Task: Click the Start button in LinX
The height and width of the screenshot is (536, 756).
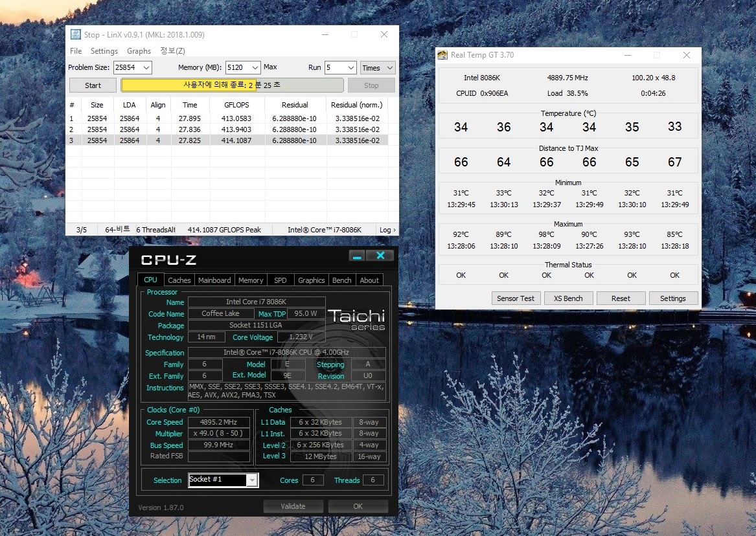Action: (93, 85)
